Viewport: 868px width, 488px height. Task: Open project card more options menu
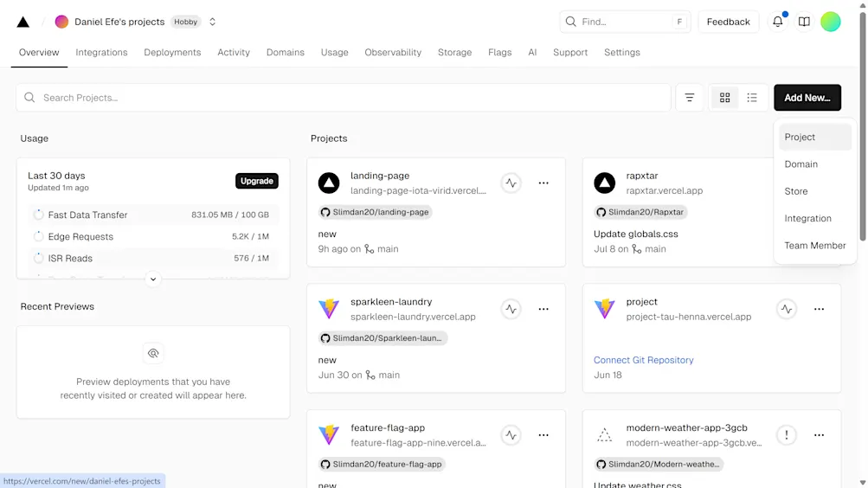click(820, 309)
